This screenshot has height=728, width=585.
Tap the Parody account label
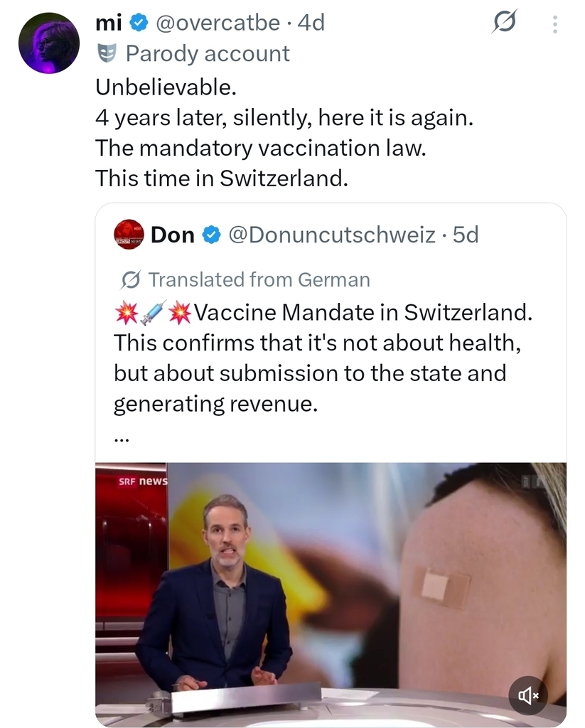point(208,53)
